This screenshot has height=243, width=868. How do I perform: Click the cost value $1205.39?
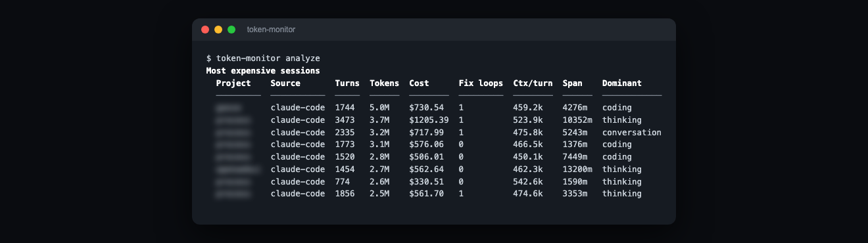[429, 120]
